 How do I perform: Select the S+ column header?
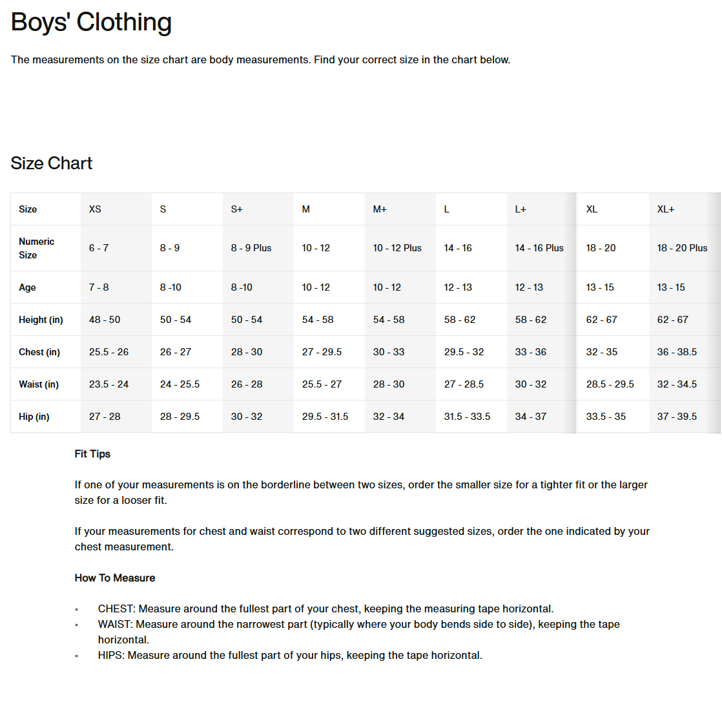(x=237, y=209)
